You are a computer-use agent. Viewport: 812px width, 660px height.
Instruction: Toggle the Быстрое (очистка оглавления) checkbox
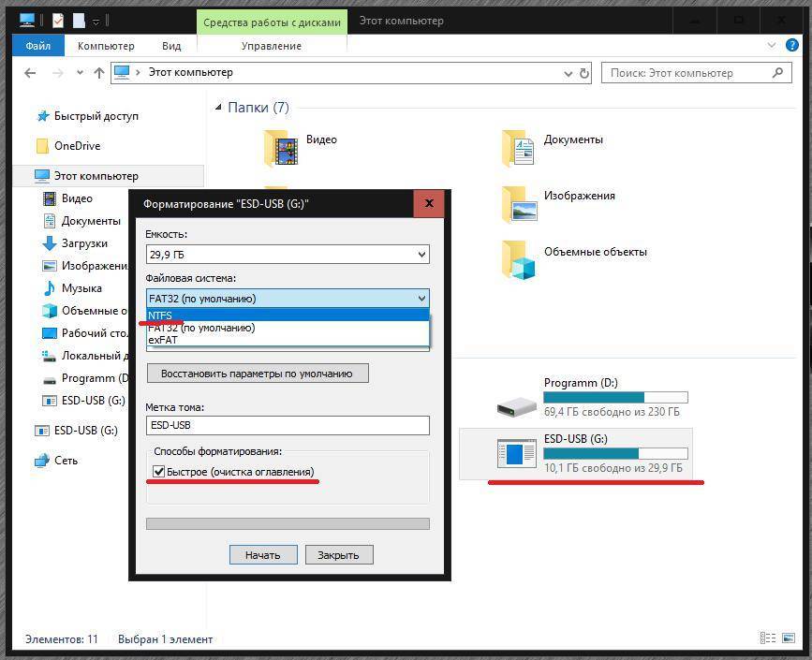pyautogui.click(x=159, y=472)
